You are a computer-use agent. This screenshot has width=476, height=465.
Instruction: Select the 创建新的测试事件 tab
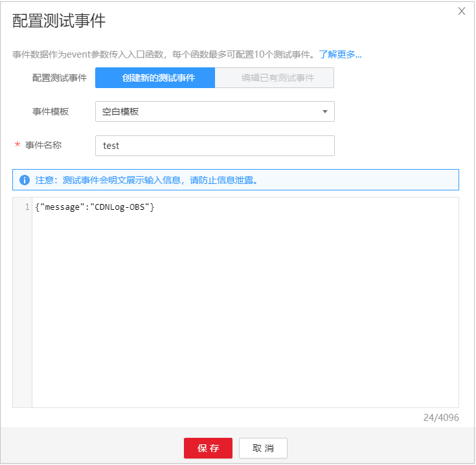155,78
